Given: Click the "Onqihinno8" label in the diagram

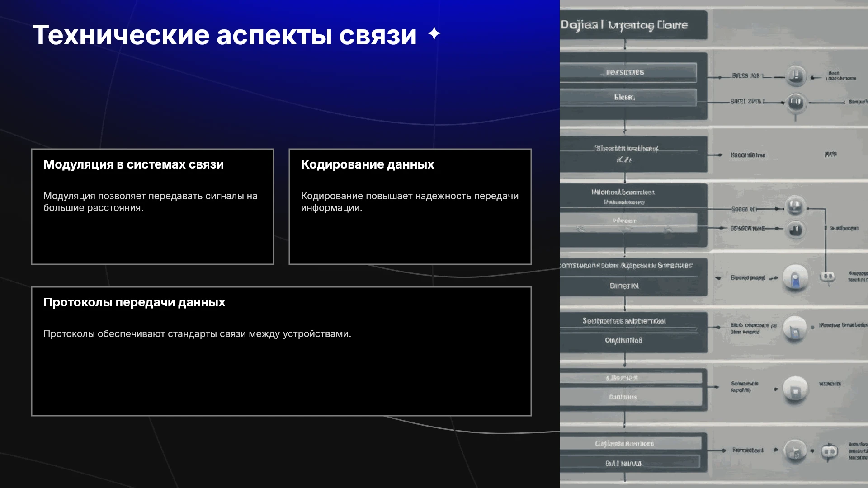Looking at the screenshot, I should pos(623,340).
